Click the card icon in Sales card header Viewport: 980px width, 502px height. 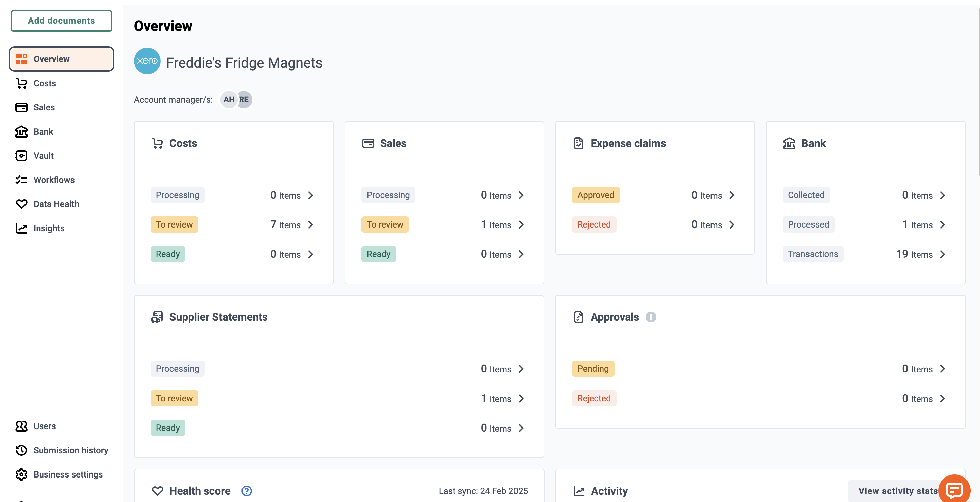pyautogui.click(x=368, y=143)
